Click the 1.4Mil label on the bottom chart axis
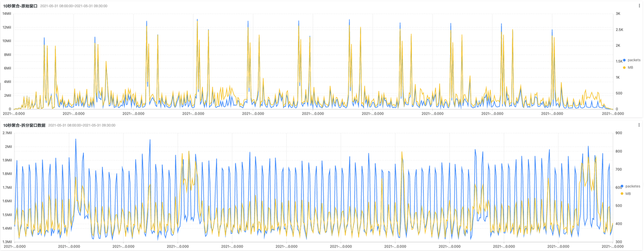Viewport: 644px width, 251px height. pyautogui.click(x=7, y=228)
